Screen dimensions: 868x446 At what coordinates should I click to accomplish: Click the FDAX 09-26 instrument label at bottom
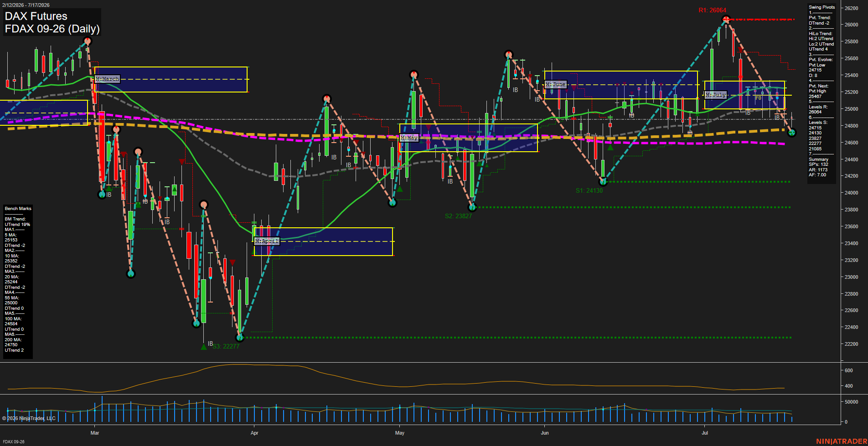(14, 442)
